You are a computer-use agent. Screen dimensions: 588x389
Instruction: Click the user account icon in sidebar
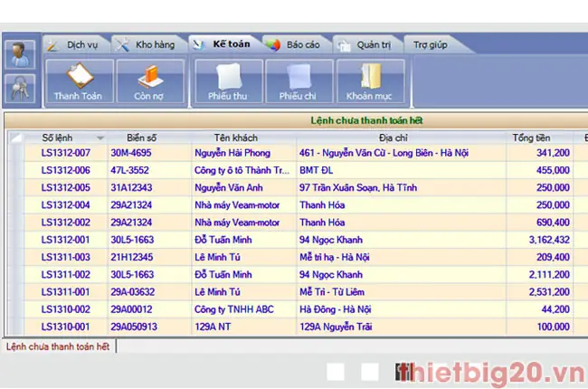[20, 53]
